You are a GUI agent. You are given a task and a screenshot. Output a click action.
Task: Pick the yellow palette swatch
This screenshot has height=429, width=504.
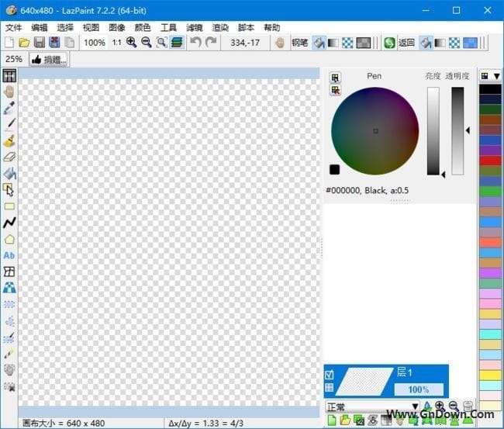tap(490, 375)
